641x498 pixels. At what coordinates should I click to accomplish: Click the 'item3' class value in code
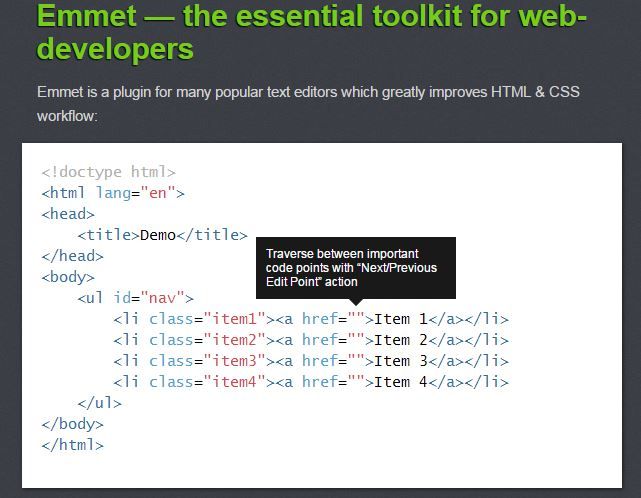pos(234,361)
